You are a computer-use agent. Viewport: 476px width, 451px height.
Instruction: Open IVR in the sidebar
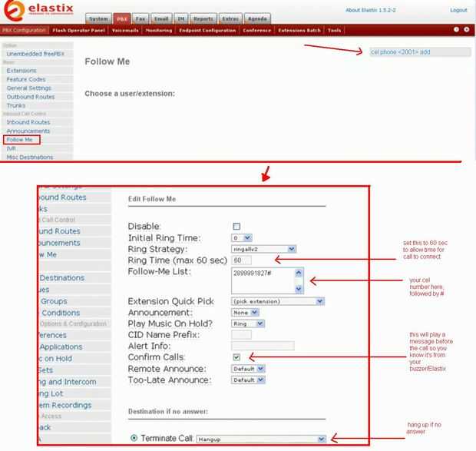[x=12, y=148]
